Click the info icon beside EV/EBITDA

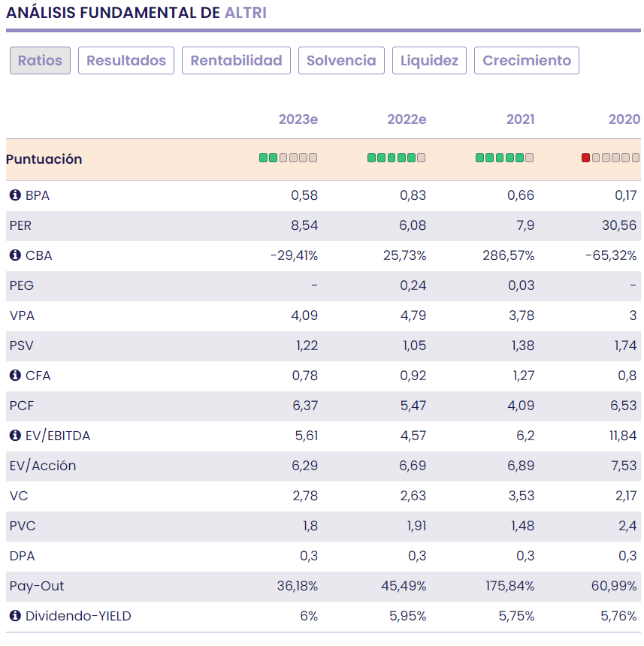tap(15, 436)
